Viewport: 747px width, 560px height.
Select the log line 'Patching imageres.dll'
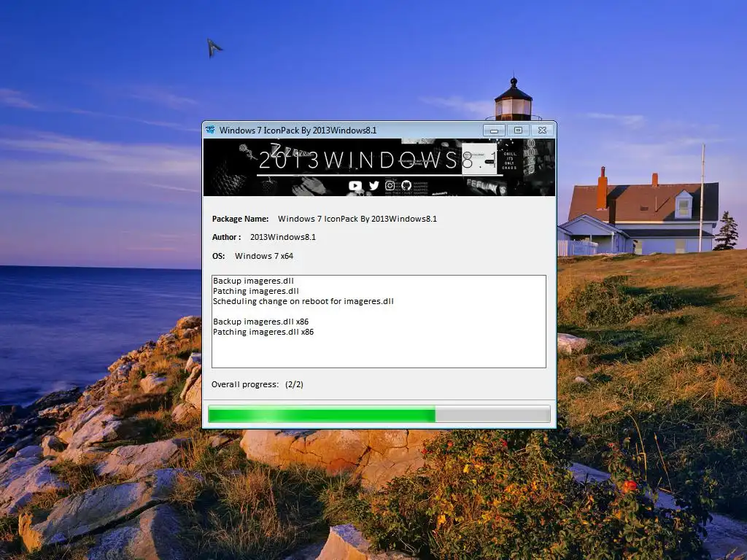256,291
